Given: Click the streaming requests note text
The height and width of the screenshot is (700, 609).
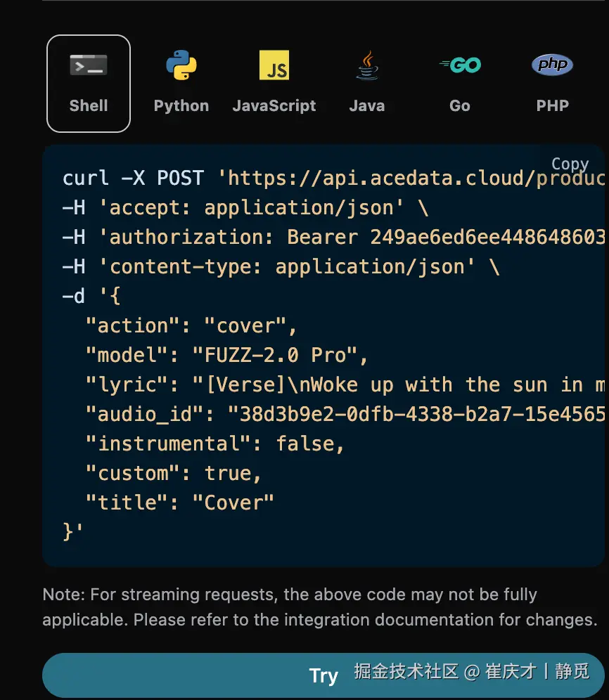Looking at the screenshot, I should pyautogui.click(x=320, y=607).
